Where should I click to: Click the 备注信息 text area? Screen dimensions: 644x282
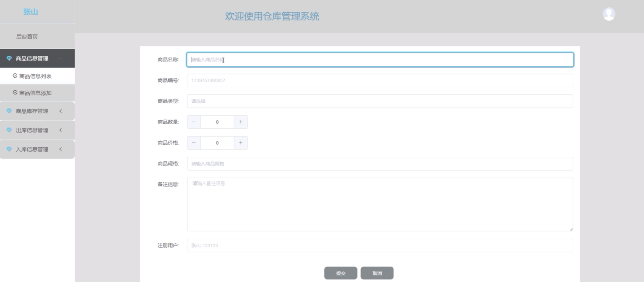coord(380,204)
